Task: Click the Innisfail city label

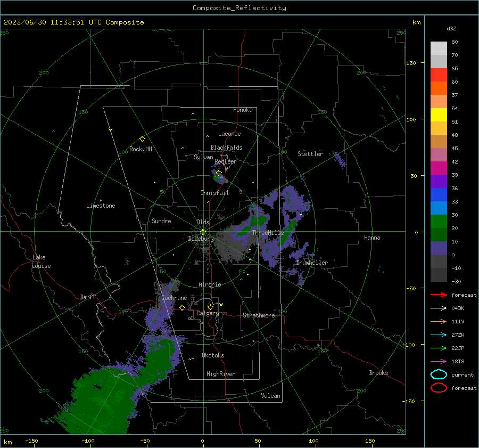Action: [214, 193]
